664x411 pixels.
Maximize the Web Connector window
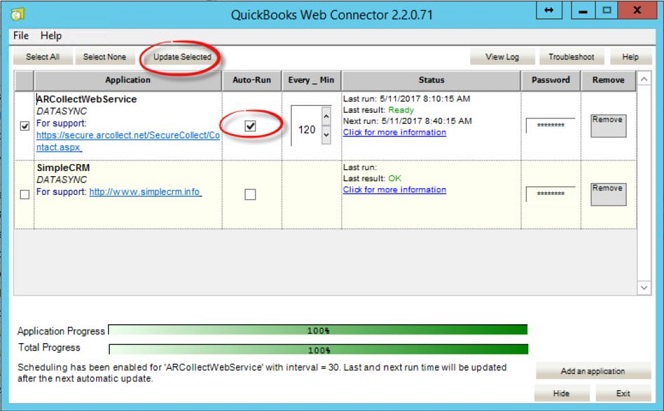[606, 11]
